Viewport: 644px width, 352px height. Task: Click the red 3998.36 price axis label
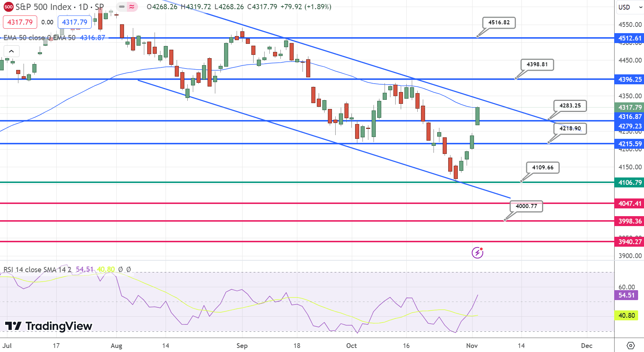pyautogui.click(x=630, y=221)
